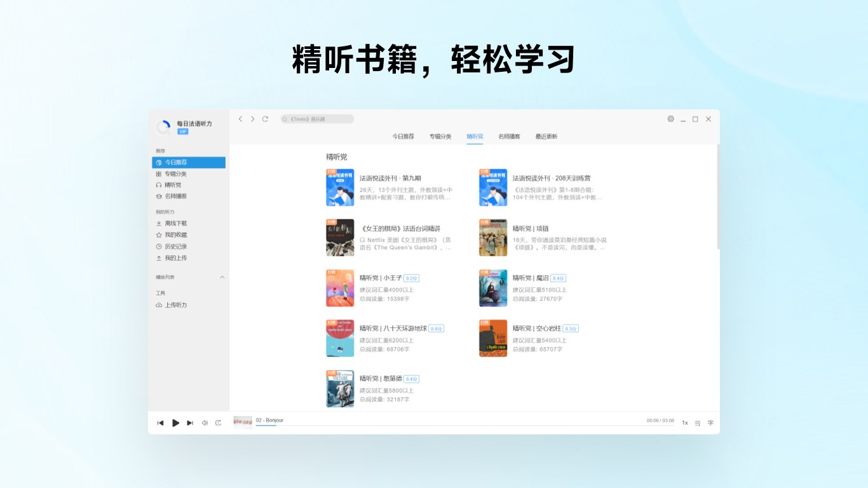This screenshot has height=488, width=868.
Task: Open the 魔沼 book cover
Action: click(493, 288)
